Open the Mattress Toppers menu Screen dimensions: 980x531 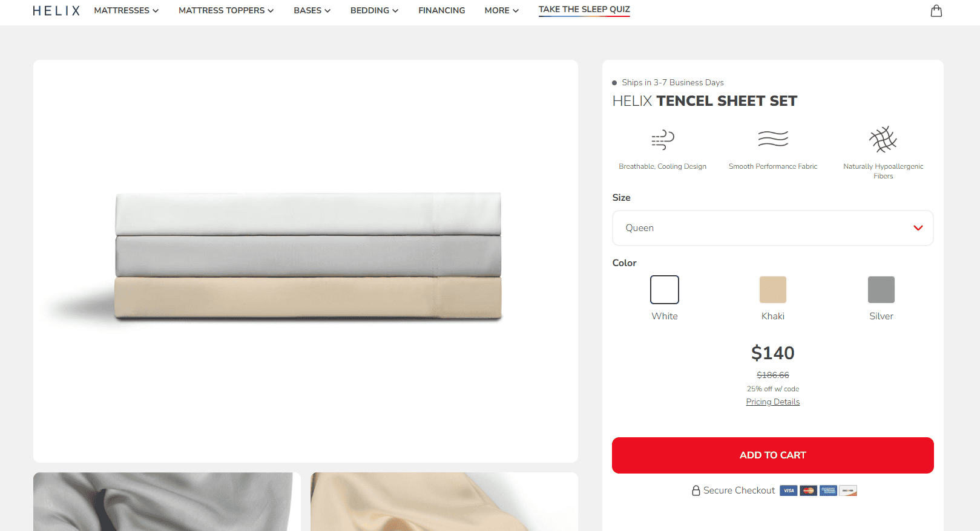point(226,10)
